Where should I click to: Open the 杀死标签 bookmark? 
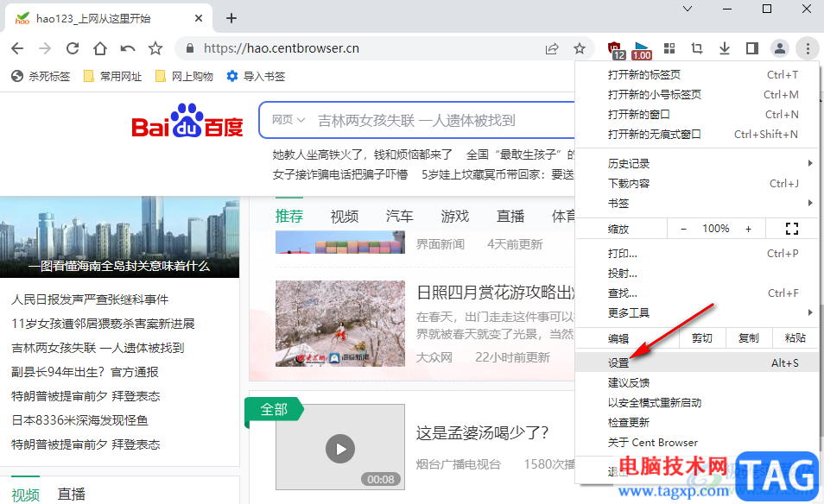(x=41, y=76)
